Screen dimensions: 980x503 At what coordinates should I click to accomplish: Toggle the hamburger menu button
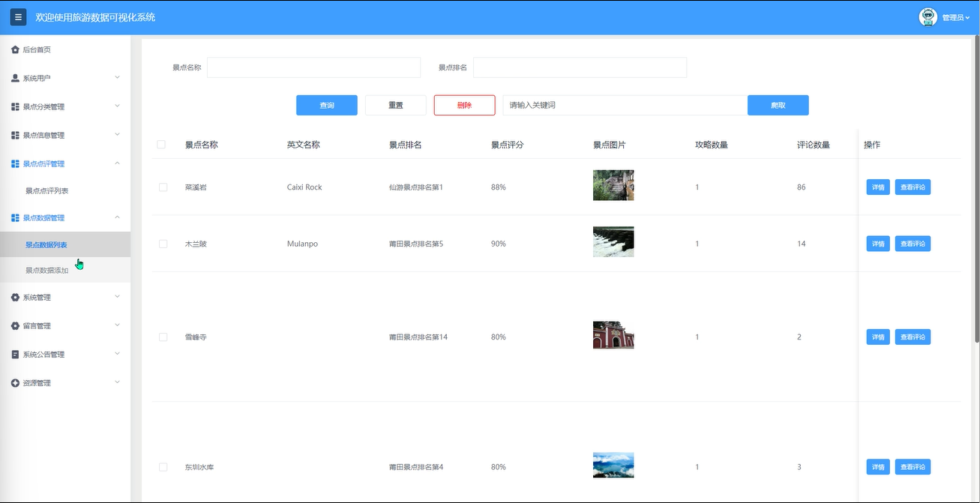coord(19,17)
